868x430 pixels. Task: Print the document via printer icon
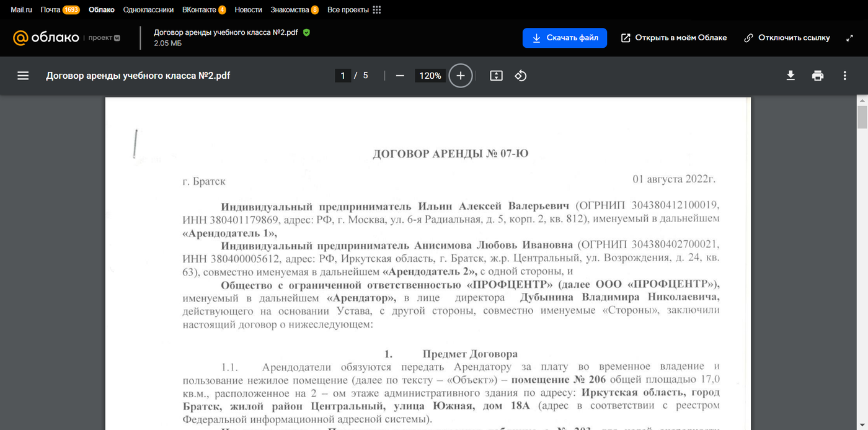(x=818, y=76)
